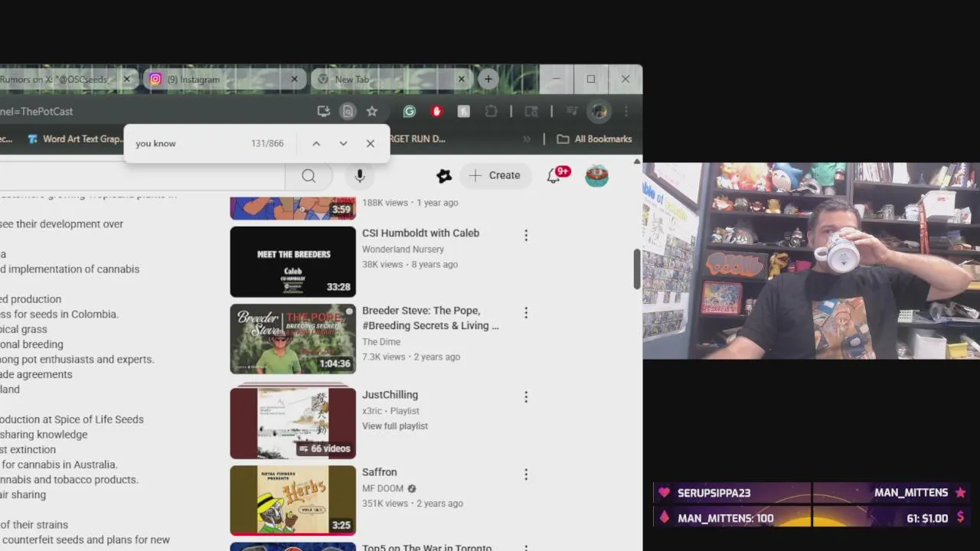
Task: Close the Rumors on X tab
Action: (126, 79)
